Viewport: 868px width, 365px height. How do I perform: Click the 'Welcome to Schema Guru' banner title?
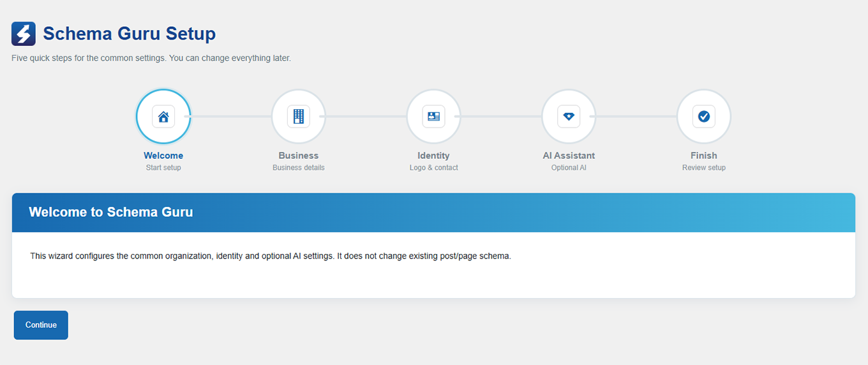(111, 212)
